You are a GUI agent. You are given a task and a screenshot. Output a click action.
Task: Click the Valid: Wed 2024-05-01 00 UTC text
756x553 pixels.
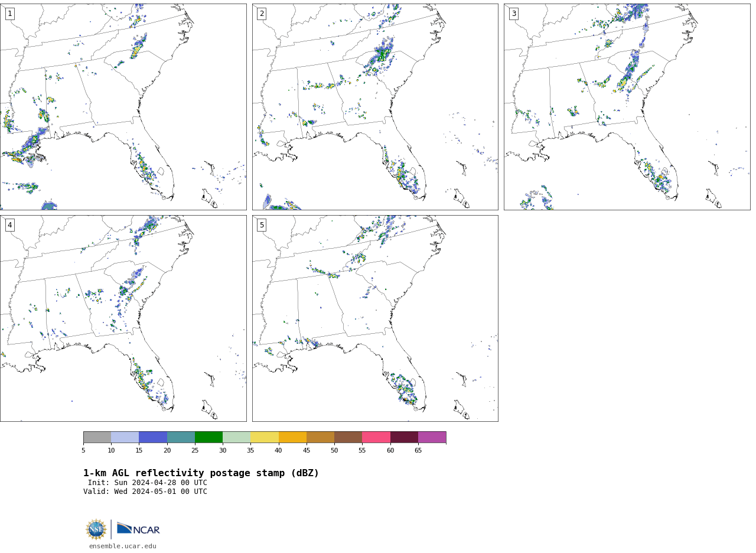pyautogui.click(x=145, y=492)
